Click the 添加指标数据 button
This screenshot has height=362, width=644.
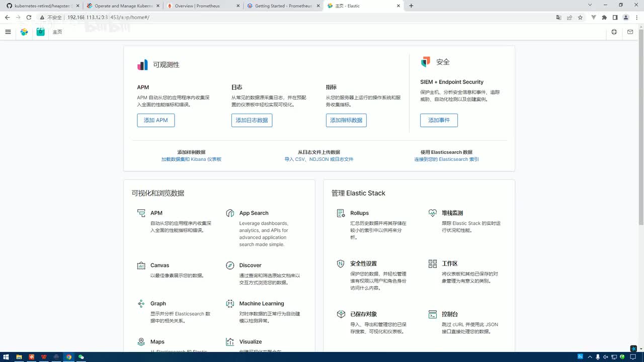[346, 120]
